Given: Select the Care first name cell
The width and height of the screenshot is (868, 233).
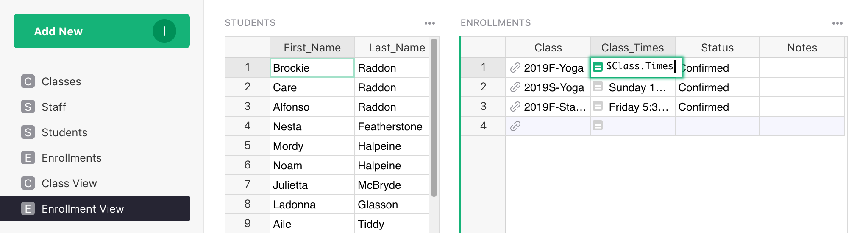Looking at the screenshot, I should pos(312,87).
